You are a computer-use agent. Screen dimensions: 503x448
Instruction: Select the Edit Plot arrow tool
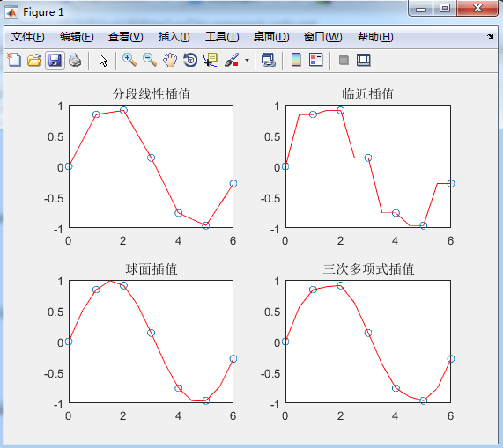point(103,61)
